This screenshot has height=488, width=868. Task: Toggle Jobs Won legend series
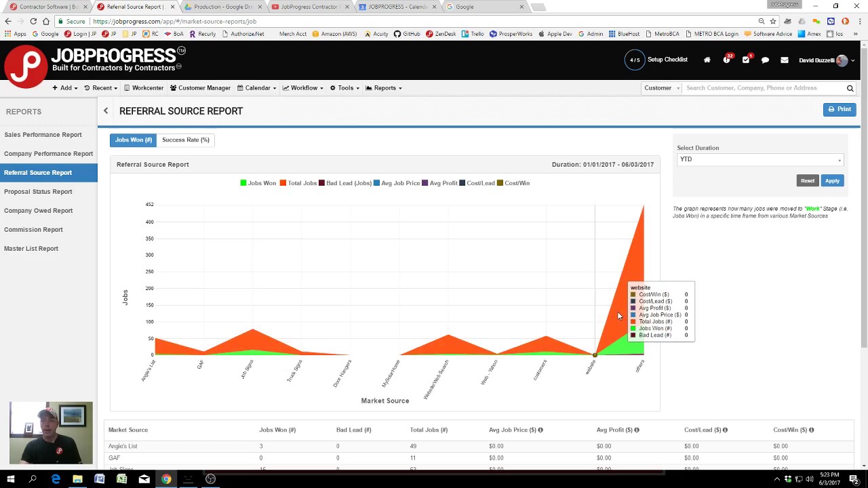click(x=258, y=183)
